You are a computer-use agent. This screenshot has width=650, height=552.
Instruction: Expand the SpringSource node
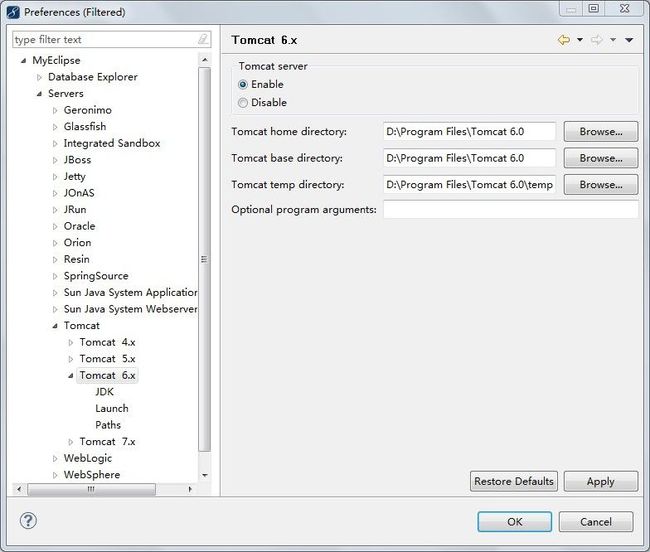55,276
